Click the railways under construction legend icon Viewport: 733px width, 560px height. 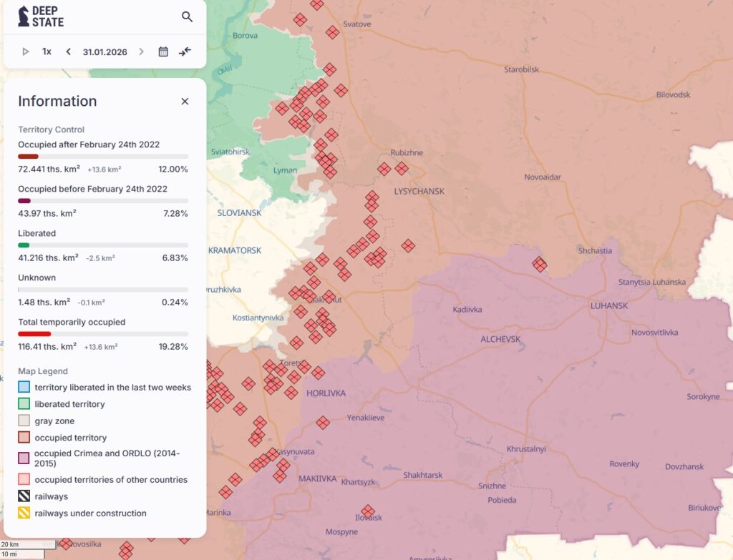pos(22,513)
